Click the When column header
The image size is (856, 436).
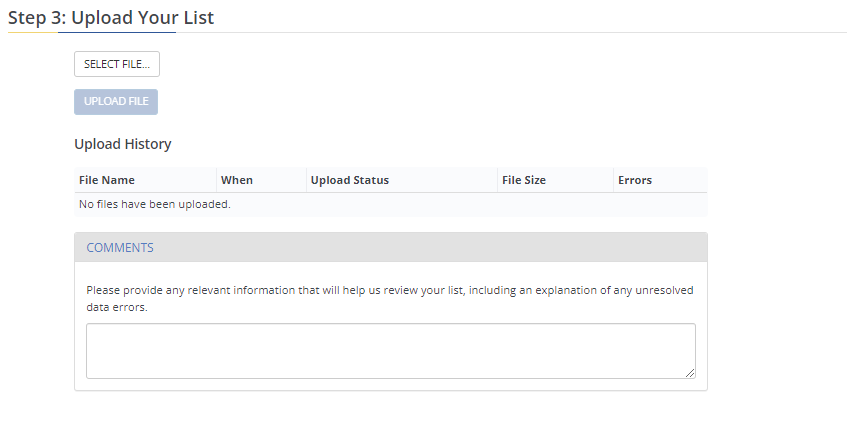point(237,180)
